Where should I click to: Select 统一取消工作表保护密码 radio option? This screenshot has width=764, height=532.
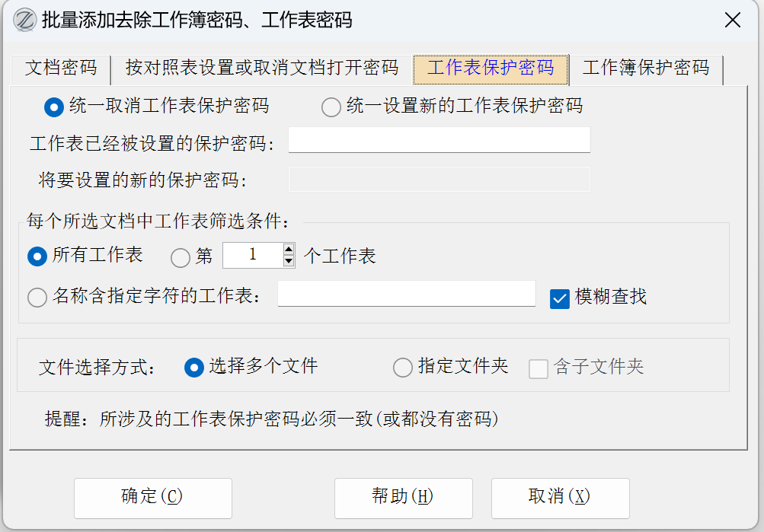coord(53,107)
